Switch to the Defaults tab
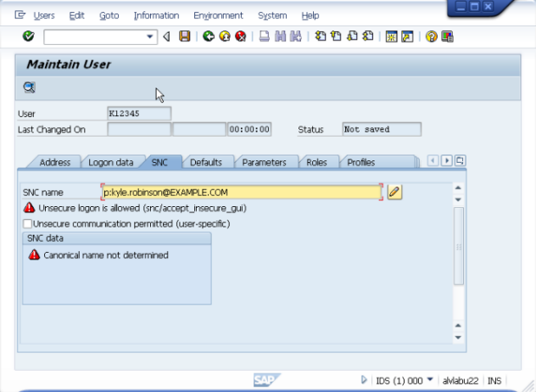This screenshot has height=392, width=536. point(206,162)
